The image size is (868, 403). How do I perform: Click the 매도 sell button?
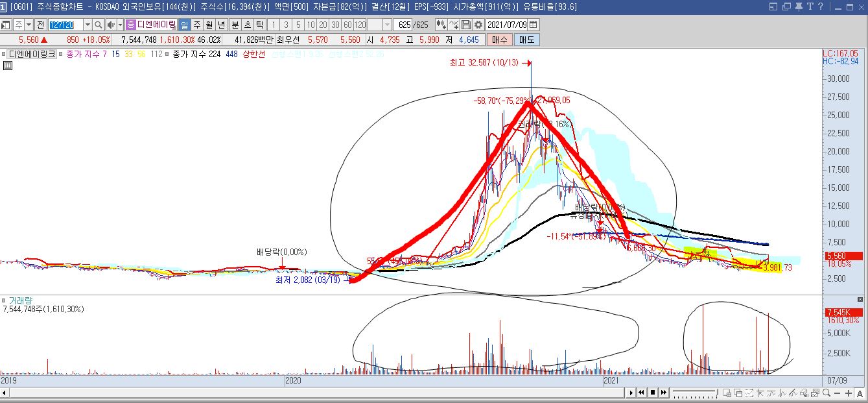526,40
